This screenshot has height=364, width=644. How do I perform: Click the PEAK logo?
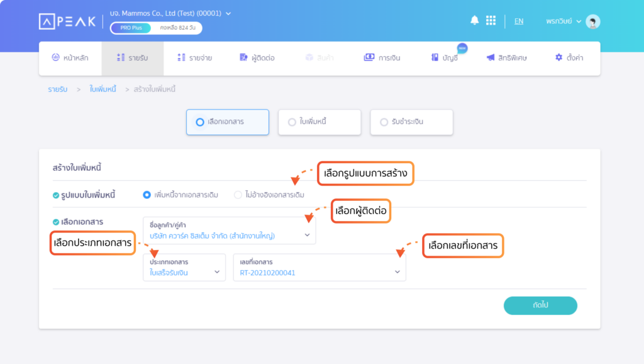(x=67, y=21)
